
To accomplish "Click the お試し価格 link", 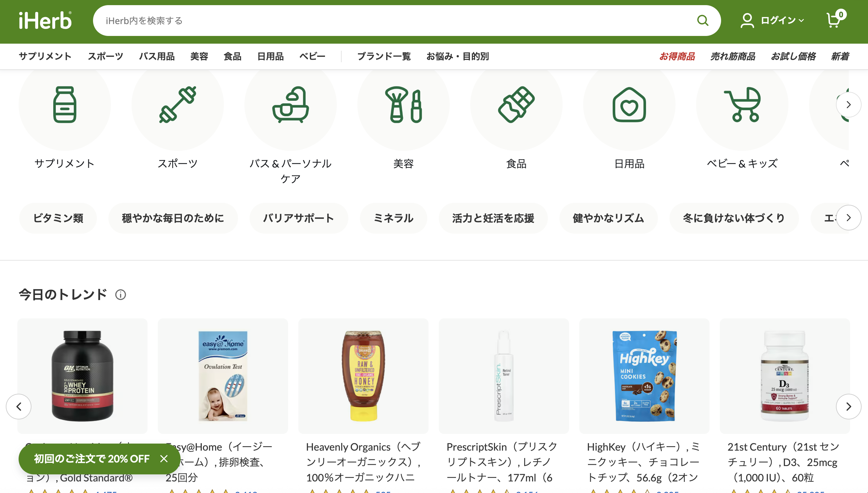I will (793, 56).
